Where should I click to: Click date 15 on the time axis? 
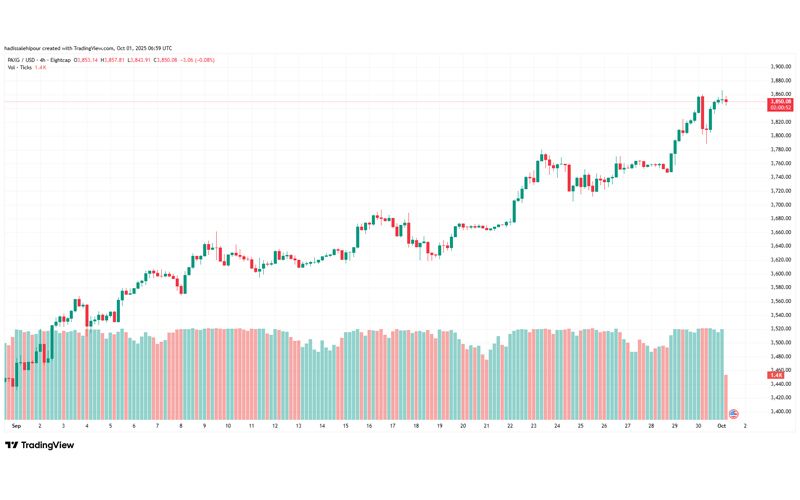click(x=345, y=426)
